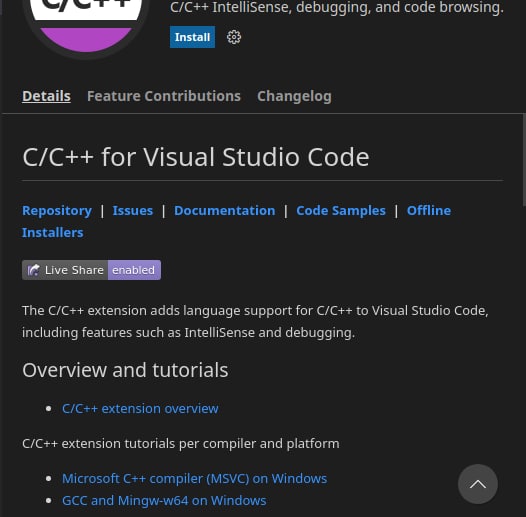526x517 pixels.
Task: Click the Live Share icon in the badge
Action: [34, 270]
